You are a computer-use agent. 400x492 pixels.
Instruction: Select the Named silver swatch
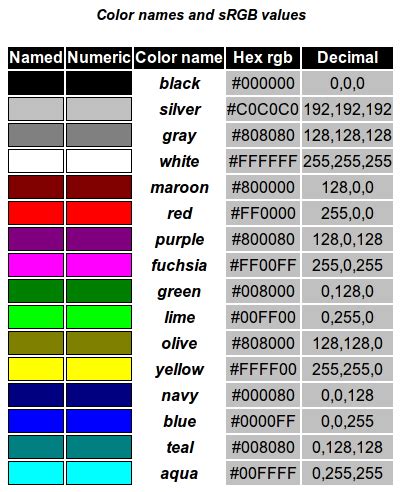[x=36, y=109]
